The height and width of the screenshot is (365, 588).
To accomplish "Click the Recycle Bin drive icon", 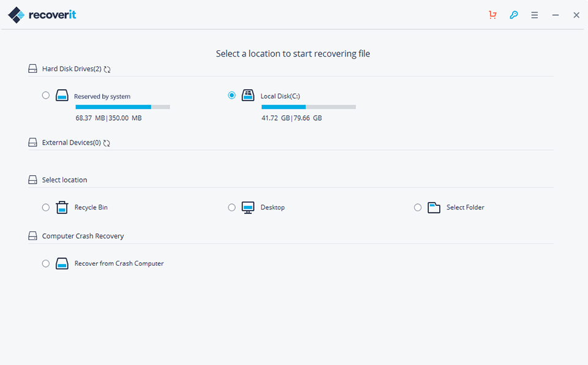I will pyautogui.click(x=62, y=207).
